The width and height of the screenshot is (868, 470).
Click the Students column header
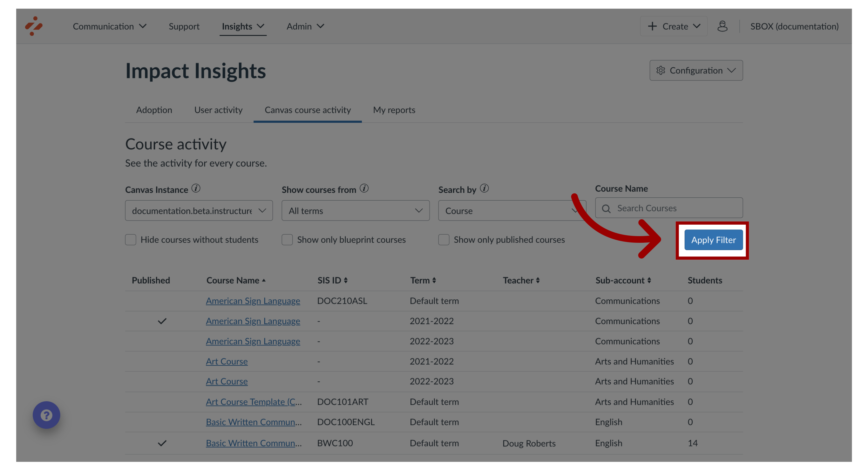[x=705, y=280]
